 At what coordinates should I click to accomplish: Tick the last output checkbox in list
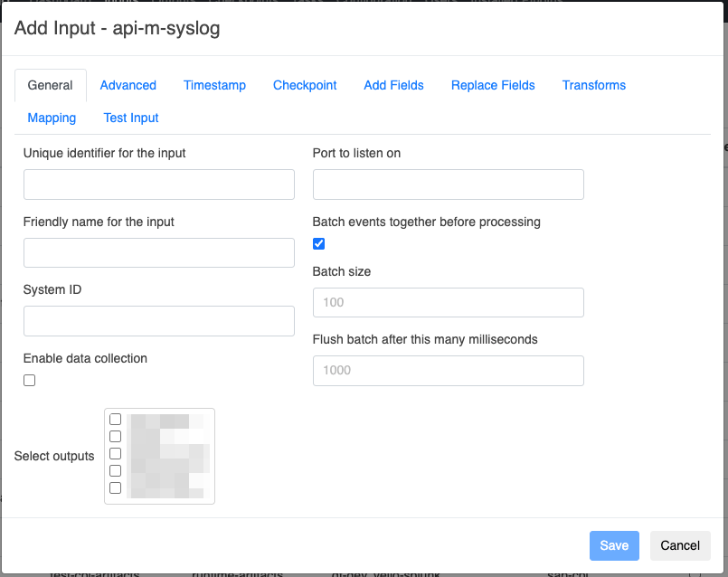[x=116, y=488]
